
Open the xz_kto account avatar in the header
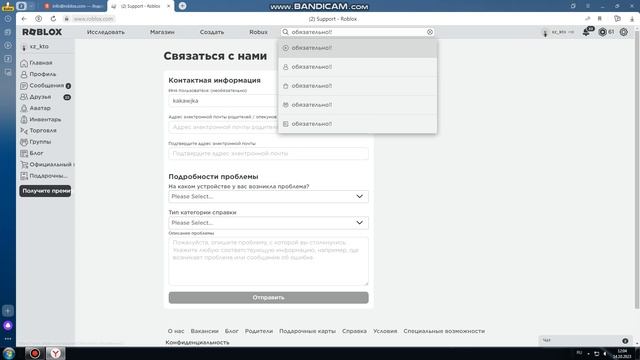point(545,32)
